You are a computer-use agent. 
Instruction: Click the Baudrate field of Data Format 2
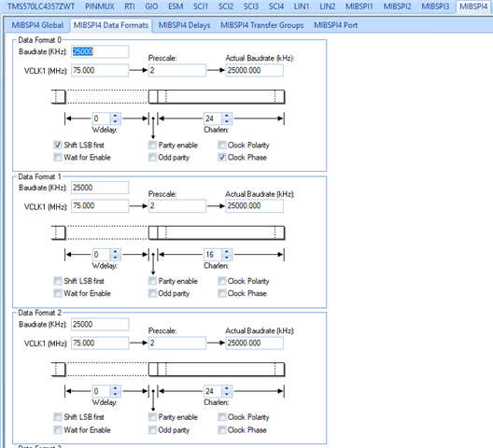point(100,324)
